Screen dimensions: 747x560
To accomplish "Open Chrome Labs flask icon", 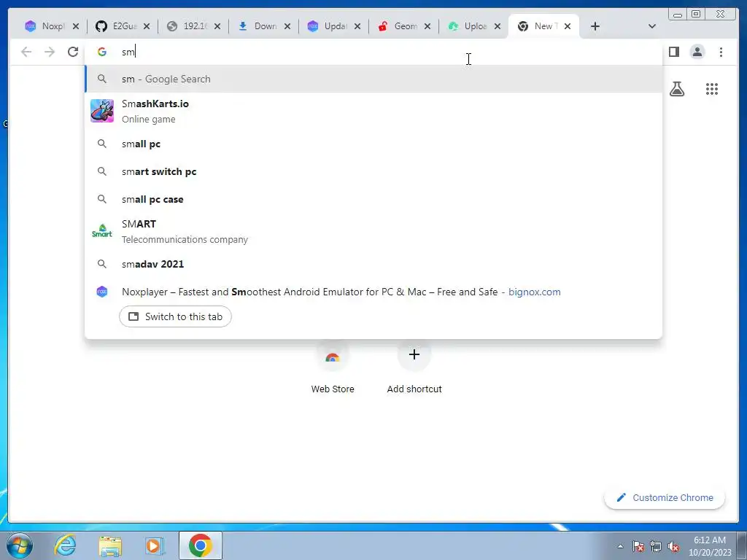I will [676, 88].
